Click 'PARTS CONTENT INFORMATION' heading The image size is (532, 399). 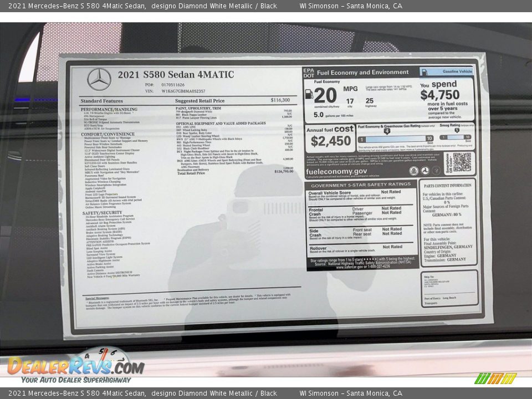tap(448, 186)
